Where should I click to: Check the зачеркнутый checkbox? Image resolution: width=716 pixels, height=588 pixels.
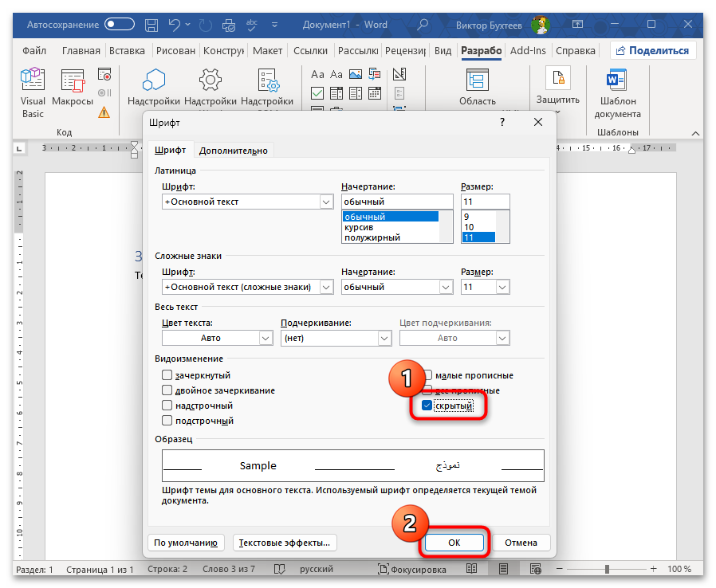[x=167, y=375]
